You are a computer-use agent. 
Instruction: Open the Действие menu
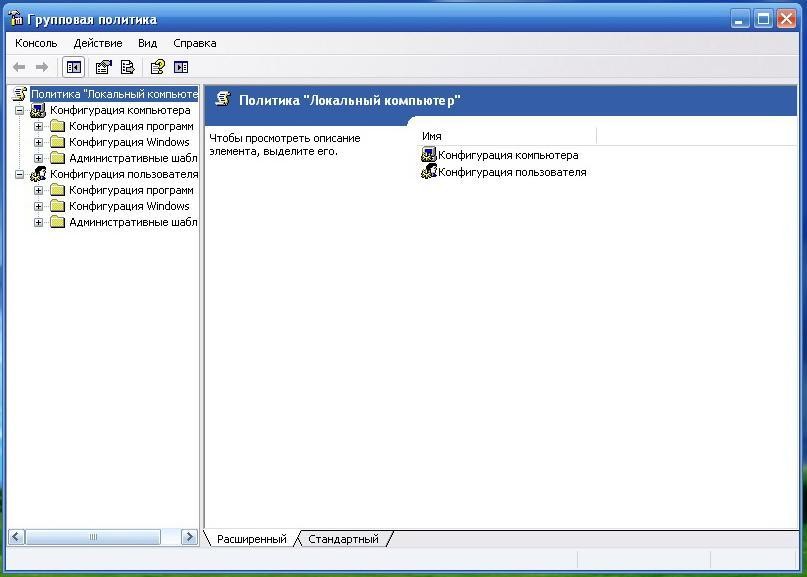coord(98,43)
